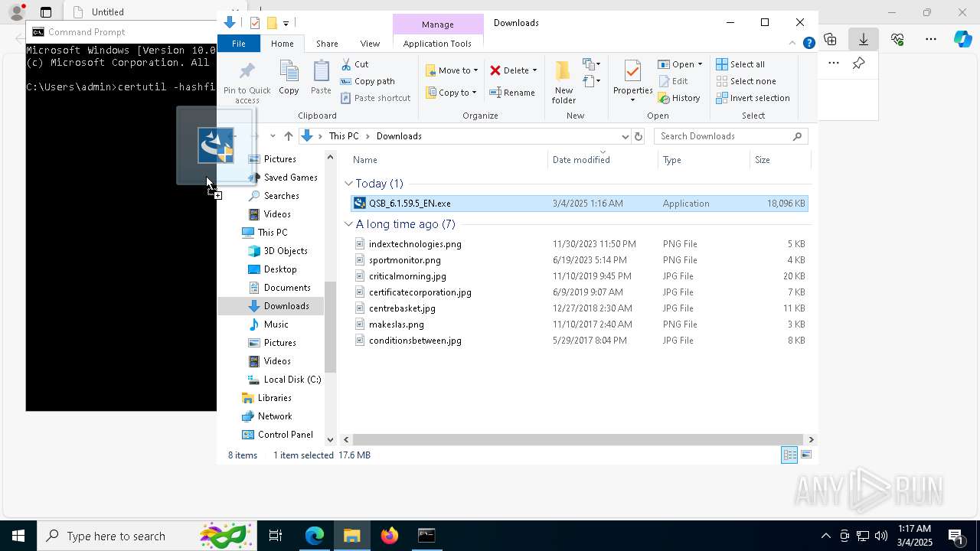
Task: Expand the Delete dropdown arrow
Action: point(534,70)
